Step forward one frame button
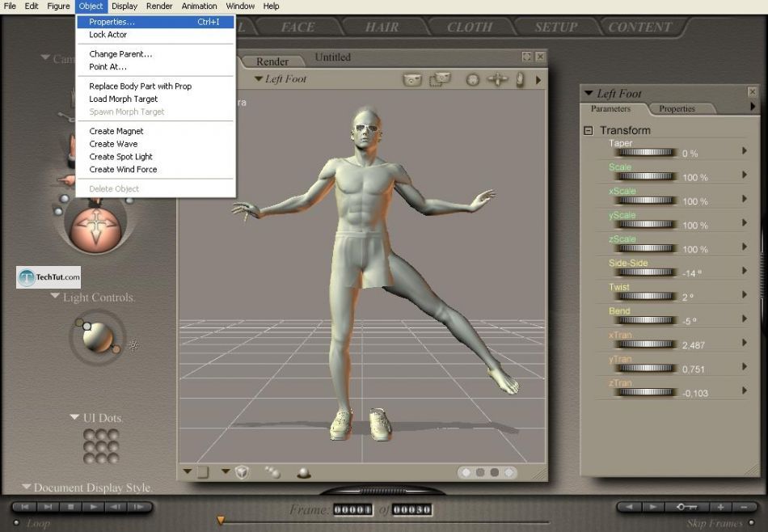This screenshot has height=532, width=768. [x=138, y=507]
